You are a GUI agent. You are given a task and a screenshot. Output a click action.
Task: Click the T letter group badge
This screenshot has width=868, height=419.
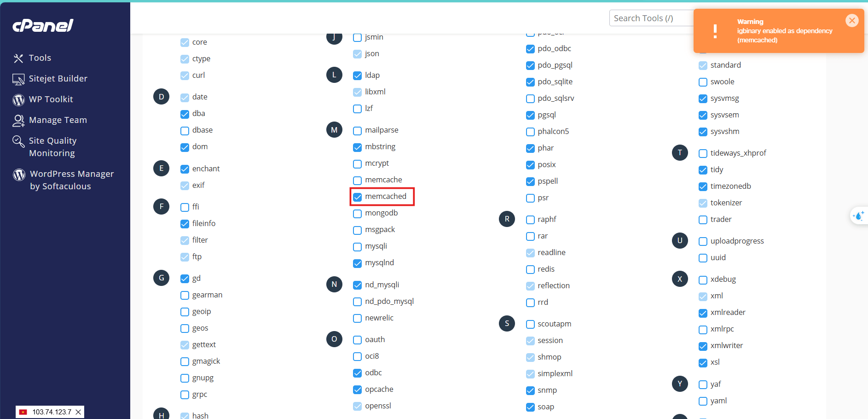point(680,153)
